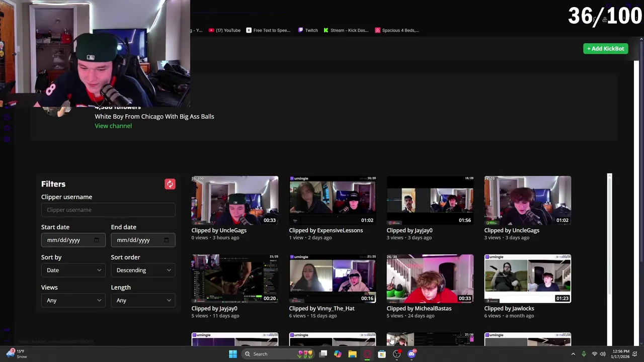
Task: Launch Copilot from the taskbar
Action: pyautogui.click(x=338, y=354)
